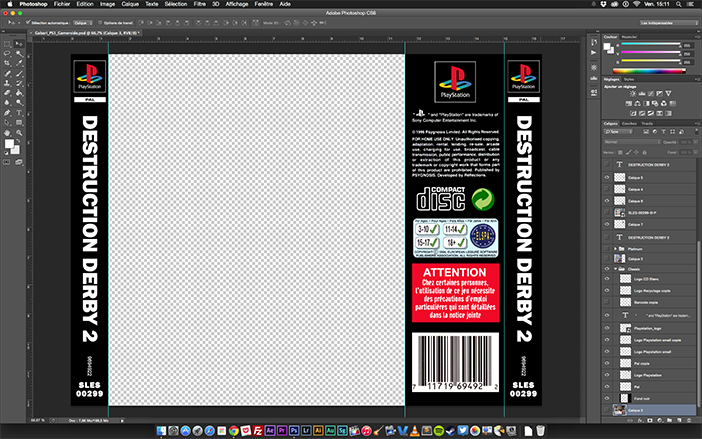Select the Path Selection tool
This screenshot has height=439, width=702.
pyautogui.click(x=7, y=123)
